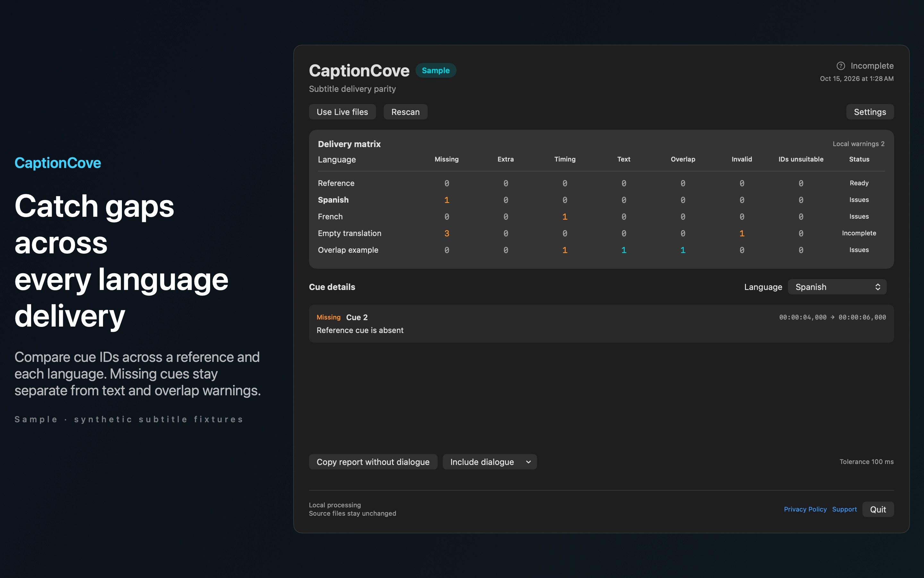This screenshot has height=578, width=924.
Task: Click the Overlap count 1 for Overlap example
Action: pyautogui.click(x=683, y=250)
